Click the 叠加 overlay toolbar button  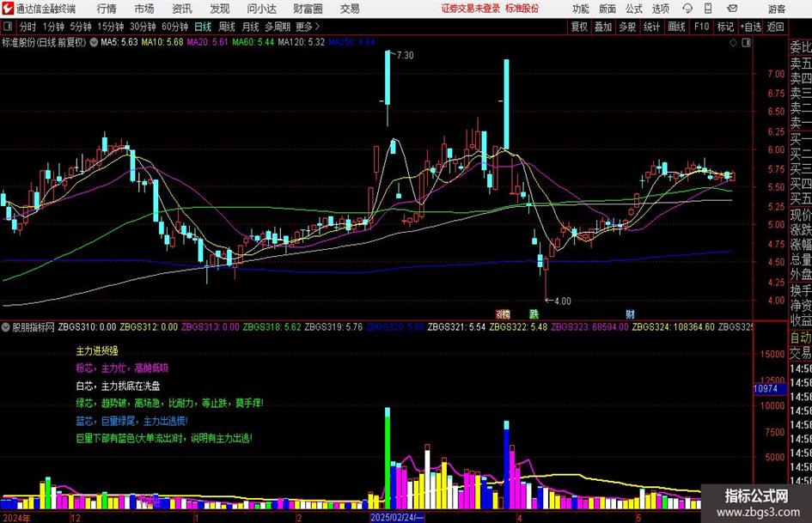[603, 27]
